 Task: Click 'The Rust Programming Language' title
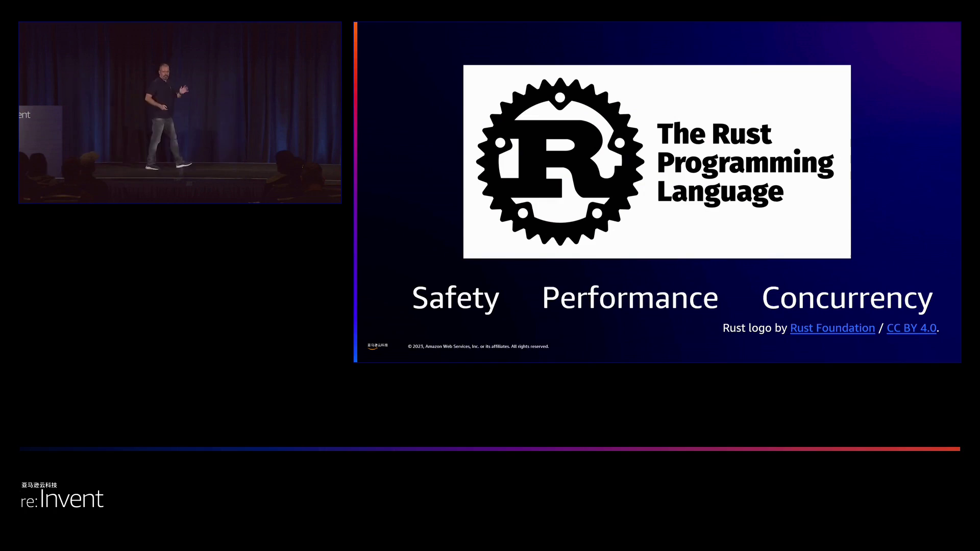pos(745,163)
